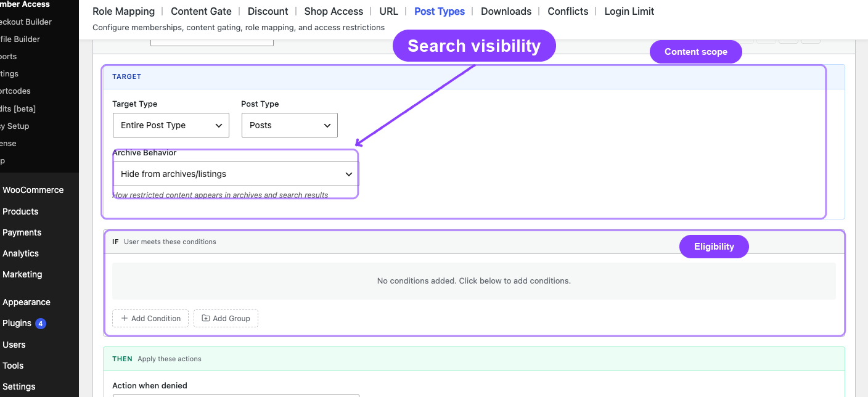Click the Archive Behavior help text
Image resolution: width=868 pixels, height=397 pixels.
click(220, 195)
